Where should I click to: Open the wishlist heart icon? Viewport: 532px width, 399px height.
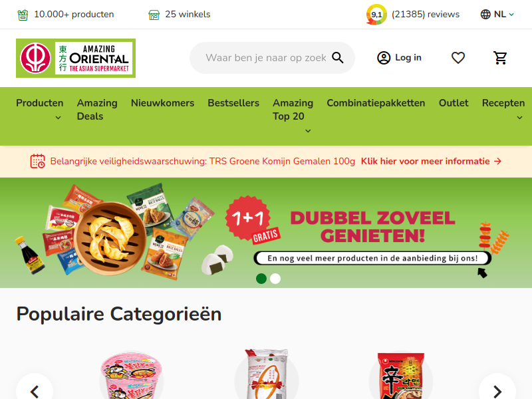[458, 58]
